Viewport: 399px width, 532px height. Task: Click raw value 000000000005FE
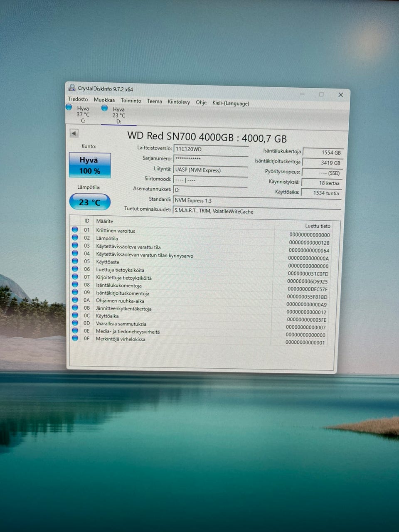coord(306,320)
